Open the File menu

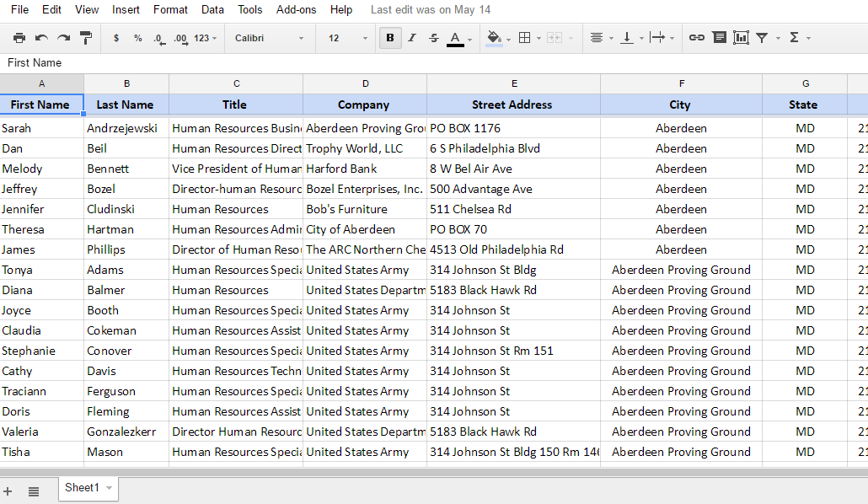click(x=20, y=9)
